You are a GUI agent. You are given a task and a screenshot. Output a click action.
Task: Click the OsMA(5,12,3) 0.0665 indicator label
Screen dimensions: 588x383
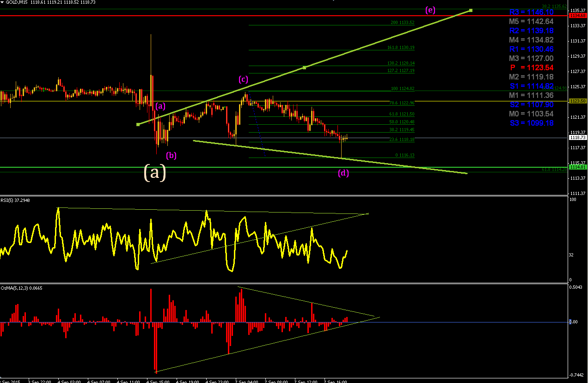tap(22, 288)
